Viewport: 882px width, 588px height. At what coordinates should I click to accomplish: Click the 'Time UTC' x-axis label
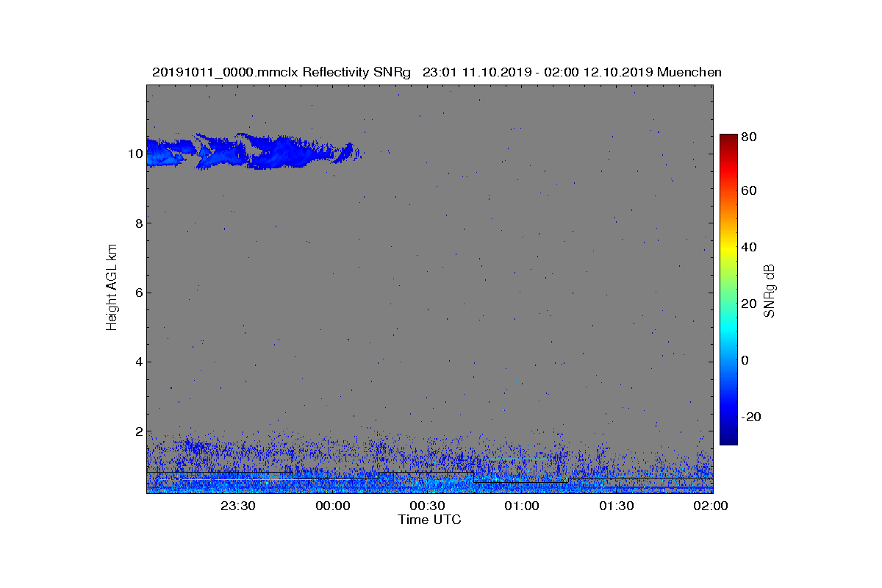click(x=430, y=520)
